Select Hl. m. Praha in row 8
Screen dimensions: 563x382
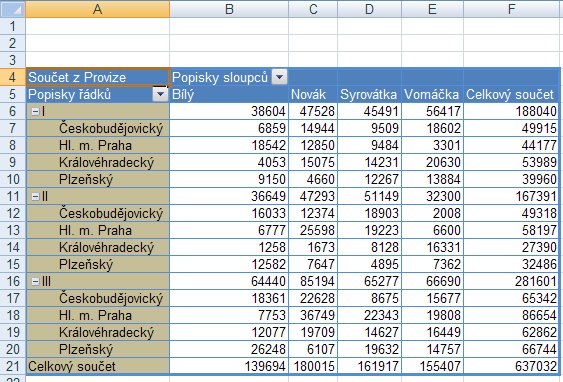(x=98, y=145)
